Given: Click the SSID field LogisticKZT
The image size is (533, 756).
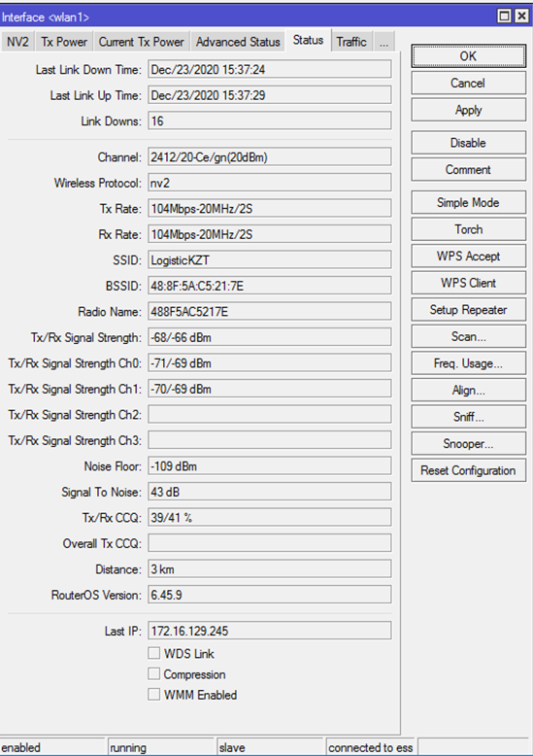Looking at the screenshot, I should click(x=269, y=260).
